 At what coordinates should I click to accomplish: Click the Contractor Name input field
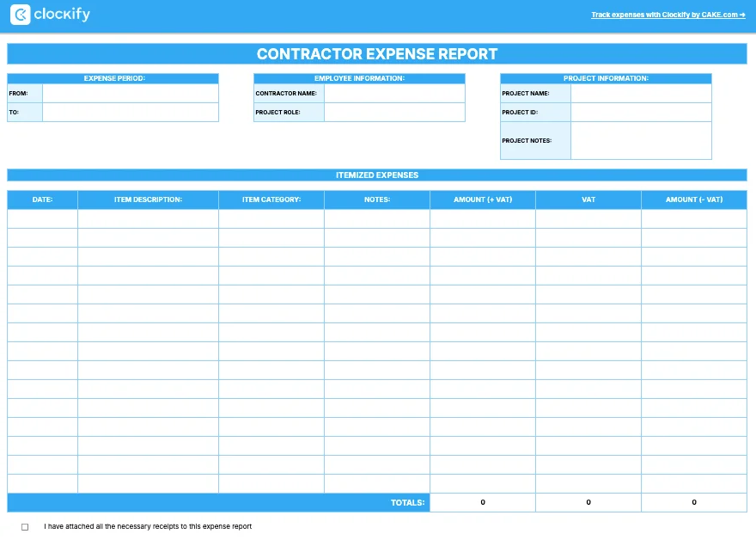pyautogui.click(x=394, y=93)
